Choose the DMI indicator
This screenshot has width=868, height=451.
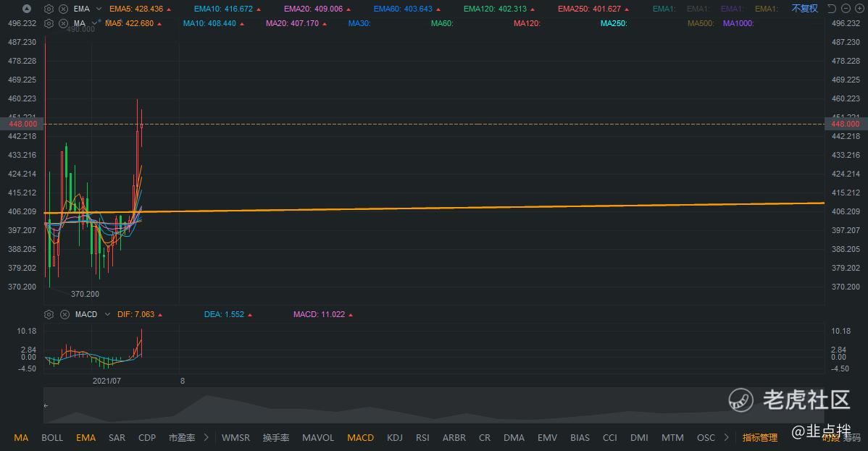(x=639, y=438)
